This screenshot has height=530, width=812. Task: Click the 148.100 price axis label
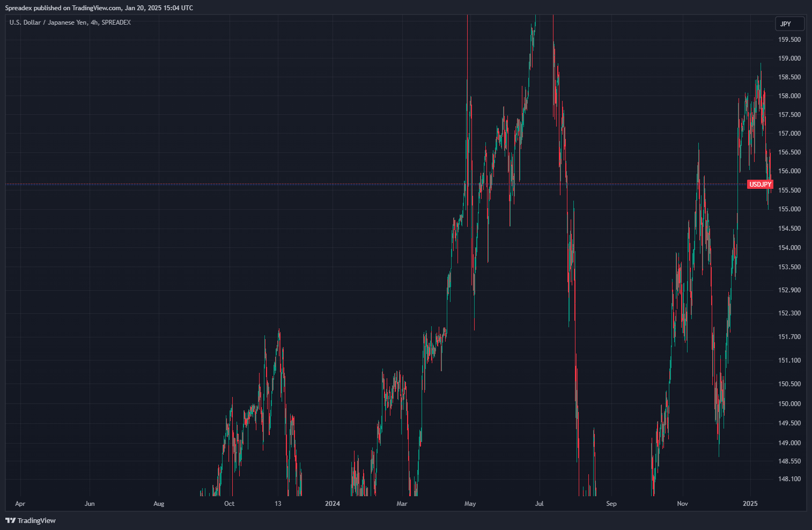point(789,479)
